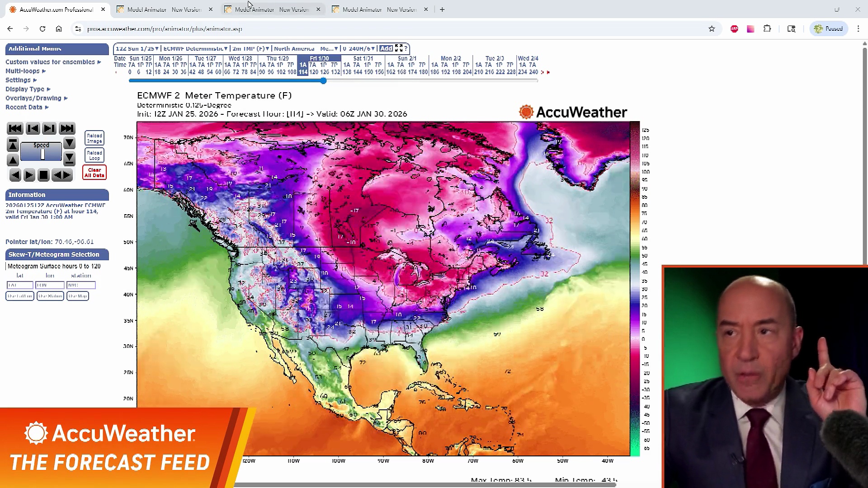Stop the animation playback
Image resolution: width=868 pixels, height=488 pixels.
pos(43,175)
